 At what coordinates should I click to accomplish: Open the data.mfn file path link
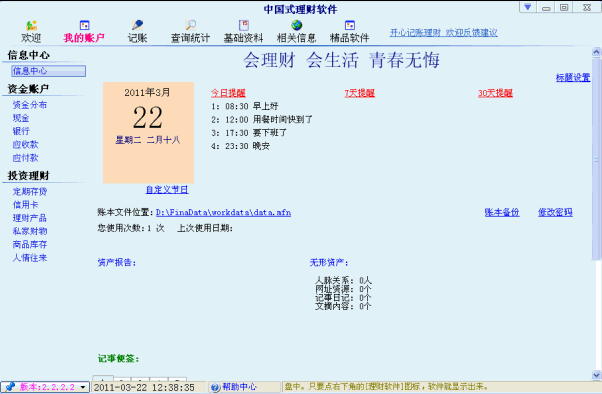[x=223, y=212]
